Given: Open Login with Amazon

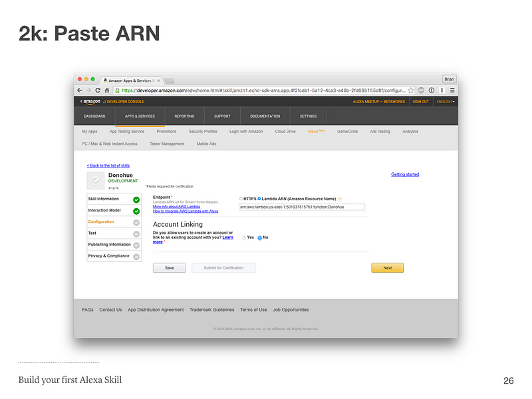Looking at the screenshot, I should (x=246, y=131).
